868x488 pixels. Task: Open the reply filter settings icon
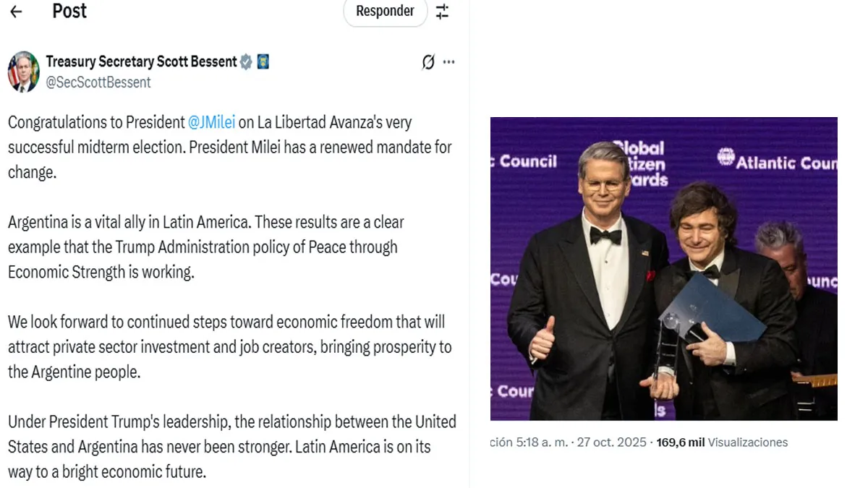pos(442,12)
